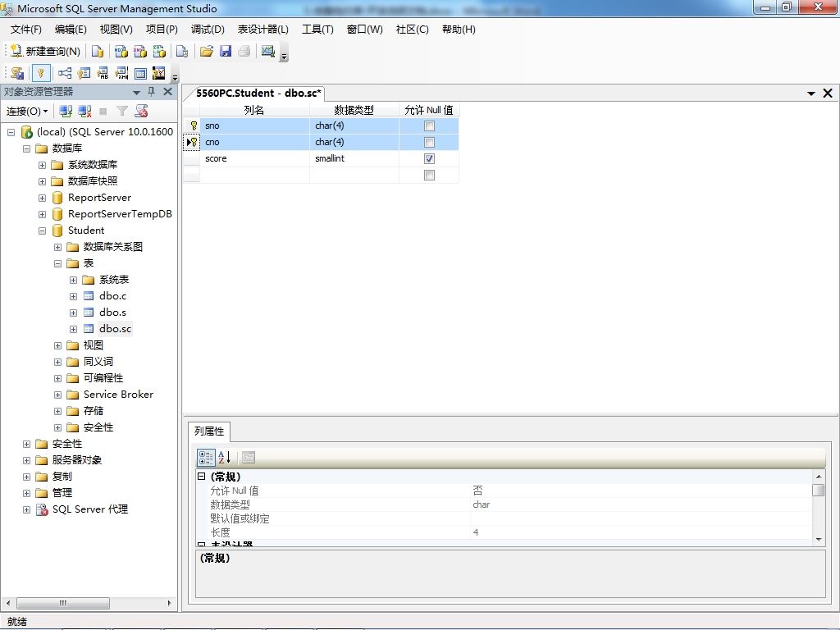Click the Manage Indexes and Keys icon
Image resolution: width=840 pixels, height=630 pixels.
[84, 73]
